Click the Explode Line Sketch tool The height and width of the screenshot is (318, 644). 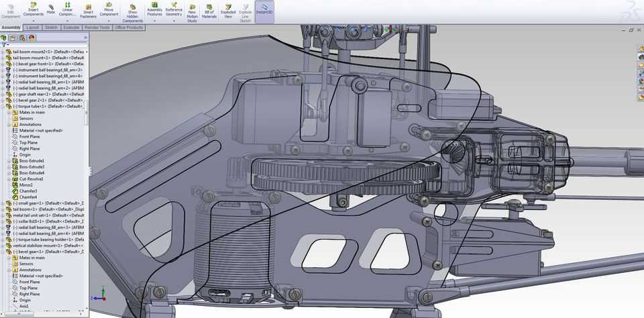point(246,13)
